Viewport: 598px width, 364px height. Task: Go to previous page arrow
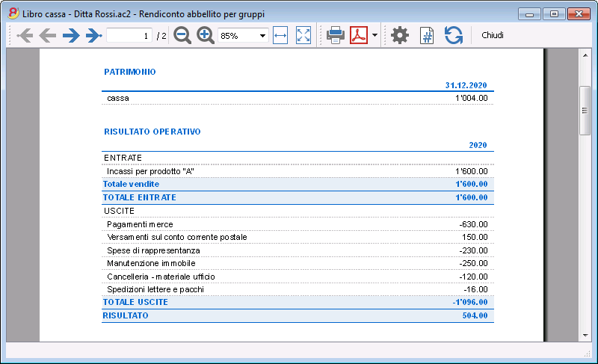pos(48,35)
